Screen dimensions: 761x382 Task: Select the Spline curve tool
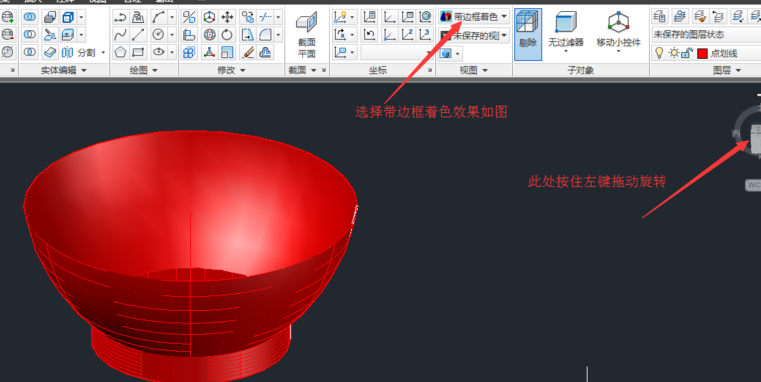(x=120, y=34)
